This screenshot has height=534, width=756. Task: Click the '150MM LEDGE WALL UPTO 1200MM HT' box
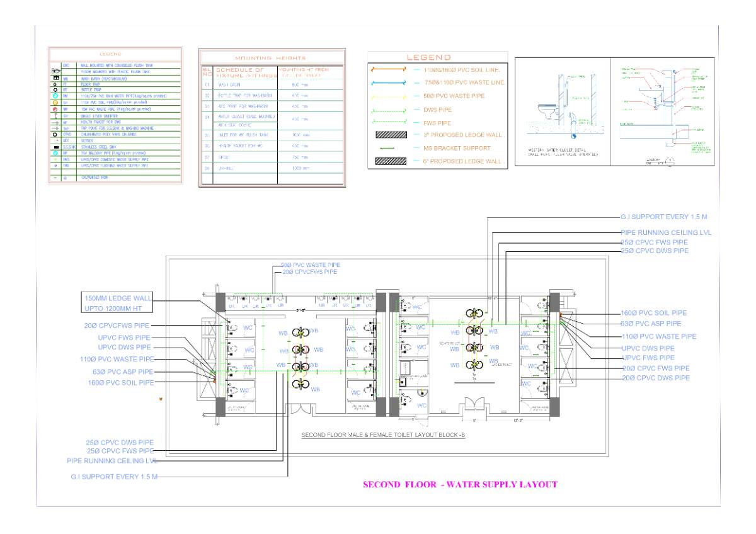[x=117, y=303]
